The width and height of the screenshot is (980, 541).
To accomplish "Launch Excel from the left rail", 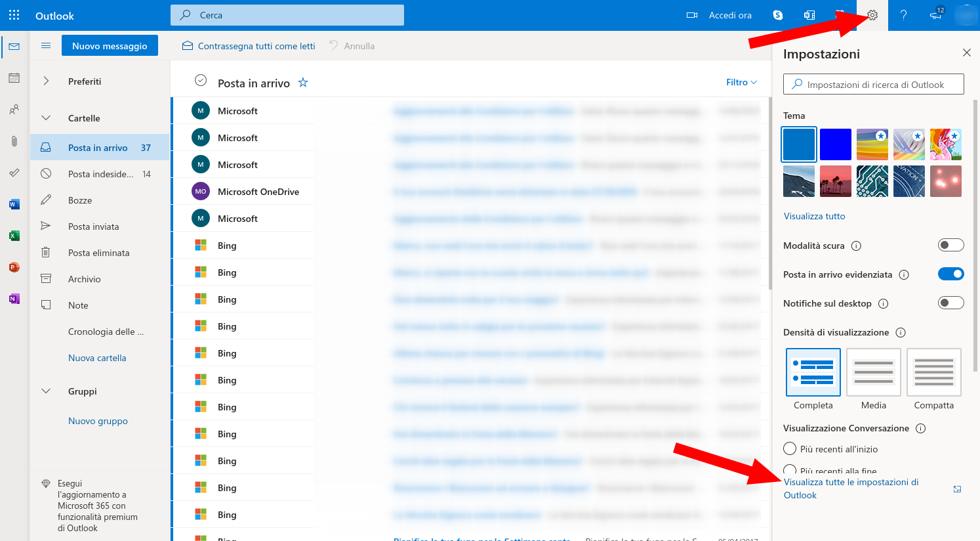I will point(14,236).
